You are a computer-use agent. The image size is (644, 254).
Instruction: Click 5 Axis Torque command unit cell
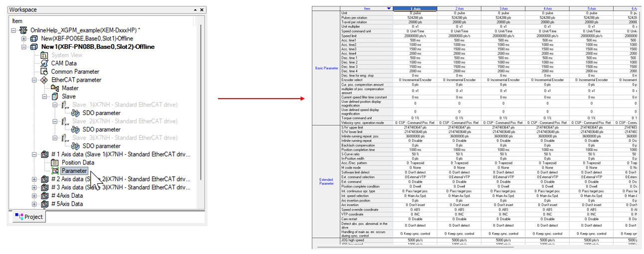[x=591, y=118]
